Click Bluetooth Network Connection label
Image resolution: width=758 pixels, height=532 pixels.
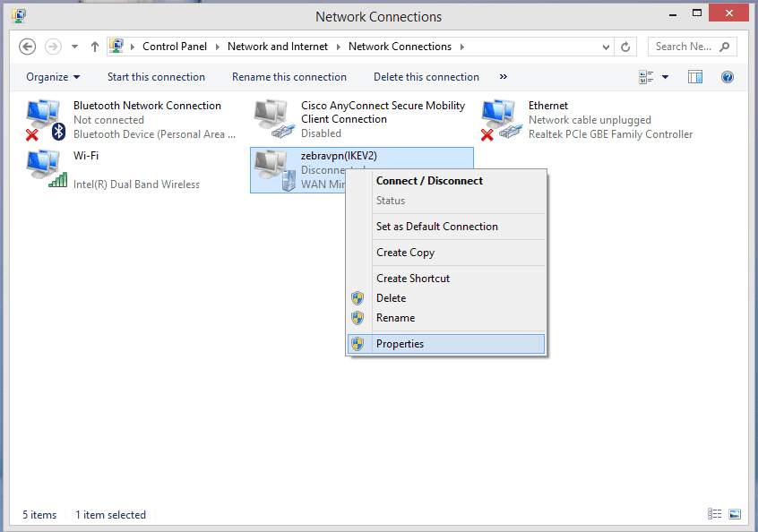147,106
